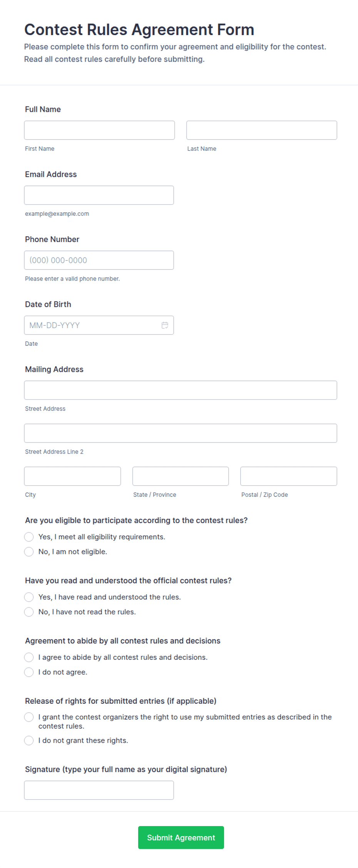This screenshot has width=358, height=868.
Task: Focus the Street Address field
Action: [x=181, y=390]
